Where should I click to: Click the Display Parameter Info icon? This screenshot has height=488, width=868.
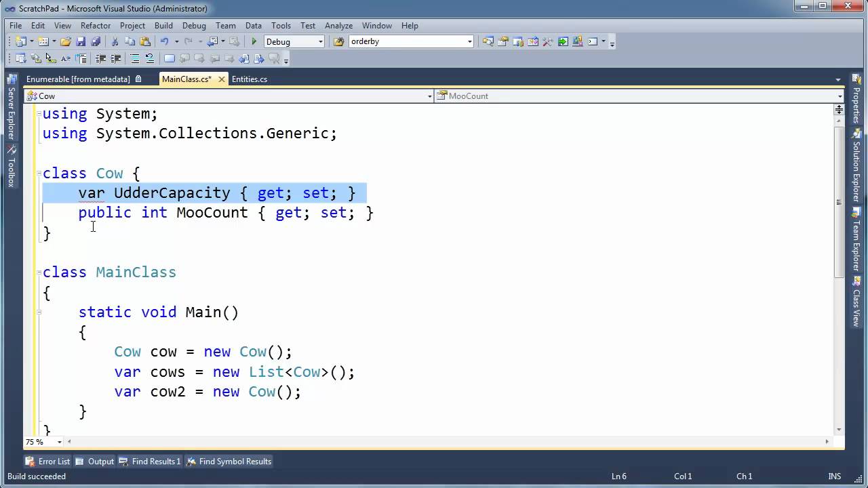(x=36, y=59)
